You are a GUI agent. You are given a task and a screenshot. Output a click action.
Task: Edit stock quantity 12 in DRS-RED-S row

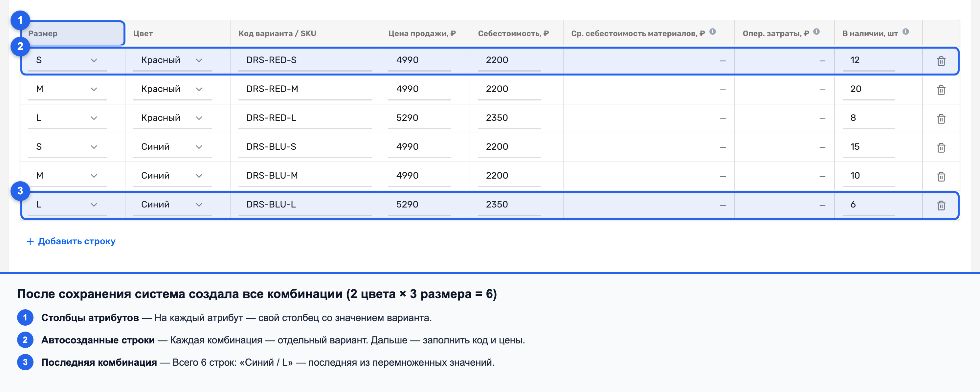(x=869, y=60)
